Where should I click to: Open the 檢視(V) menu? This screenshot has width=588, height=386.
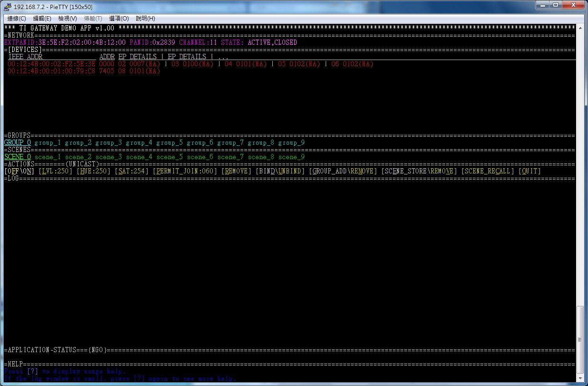point(68,18)
